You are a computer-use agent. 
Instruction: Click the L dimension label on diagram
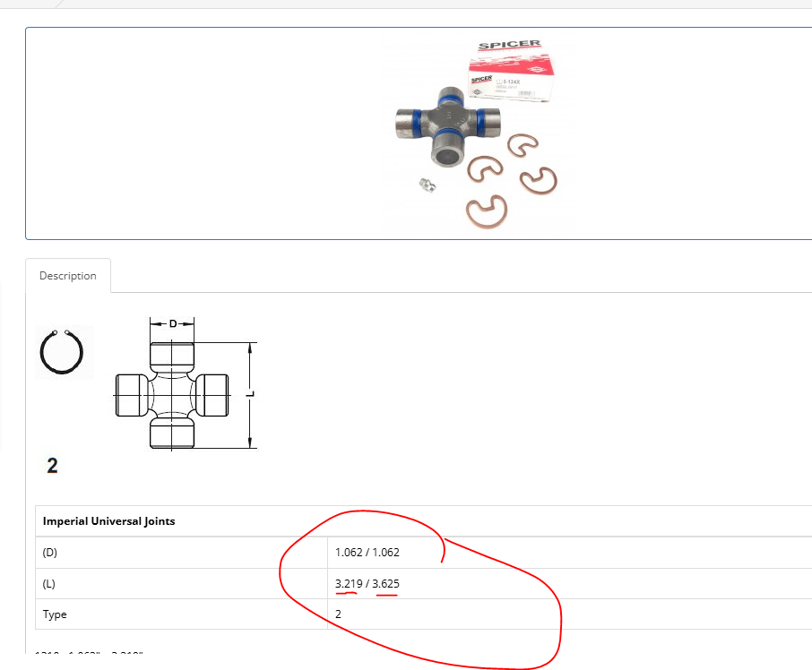point(252,394)
